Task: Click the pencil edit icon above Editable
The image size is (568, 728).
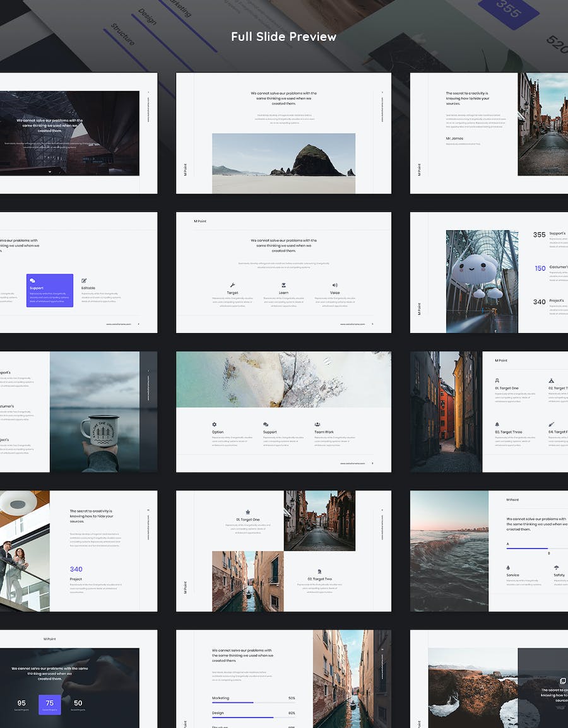Action: click(84, 281)
